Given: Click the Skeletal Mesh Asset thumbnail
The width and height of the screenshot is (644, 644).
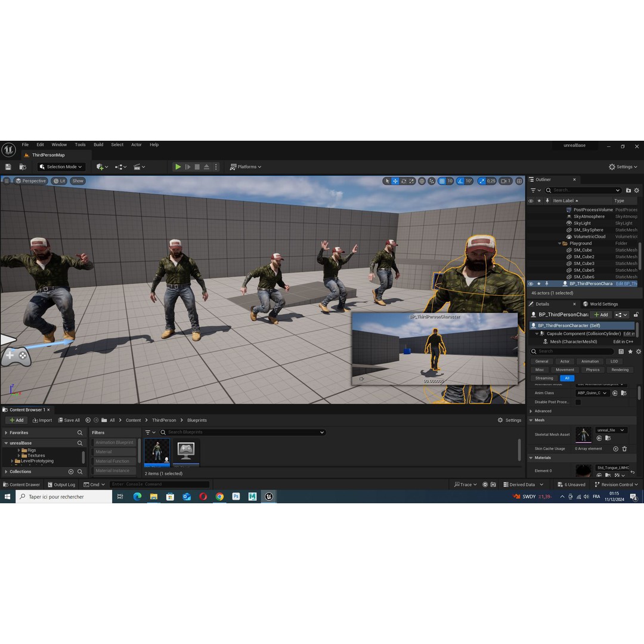Looking at the screenshot, I should pyautogui.click(x=583, y=435).
